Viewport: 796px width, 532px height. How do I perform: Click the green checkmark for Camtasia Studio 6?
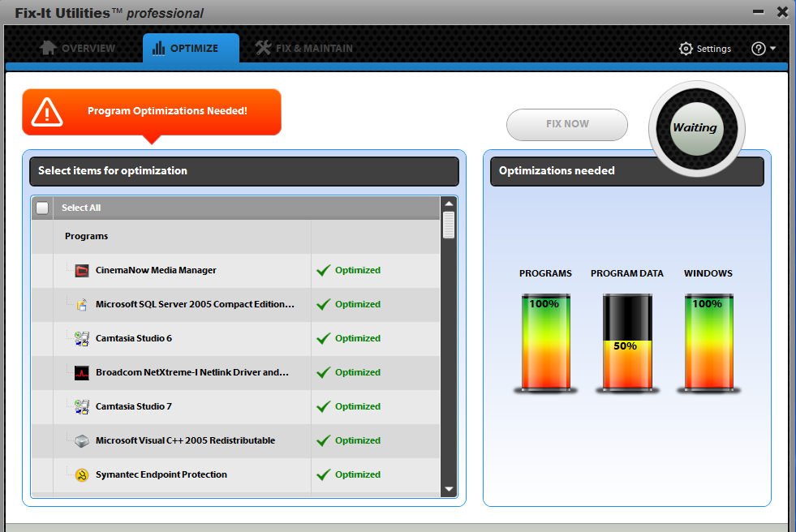point(324,338)
